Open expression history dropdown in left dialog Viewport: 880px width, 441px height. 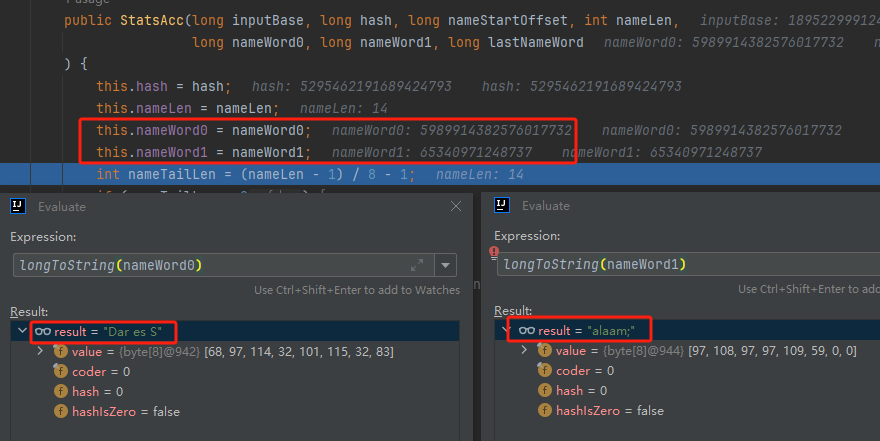[x=446, y=265]
